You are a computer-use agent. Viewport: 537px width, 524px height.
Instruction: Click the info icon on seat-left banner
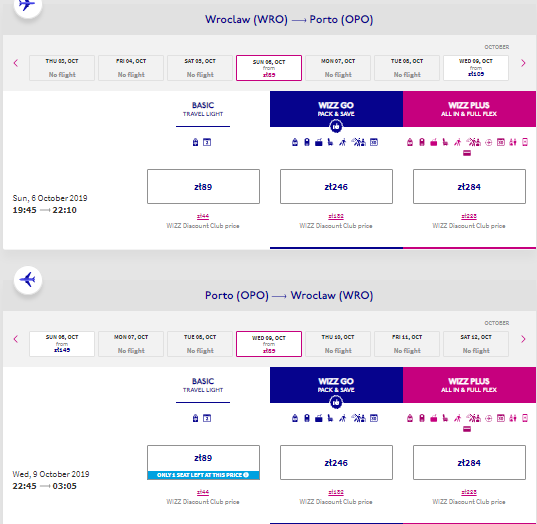(246, 475)
